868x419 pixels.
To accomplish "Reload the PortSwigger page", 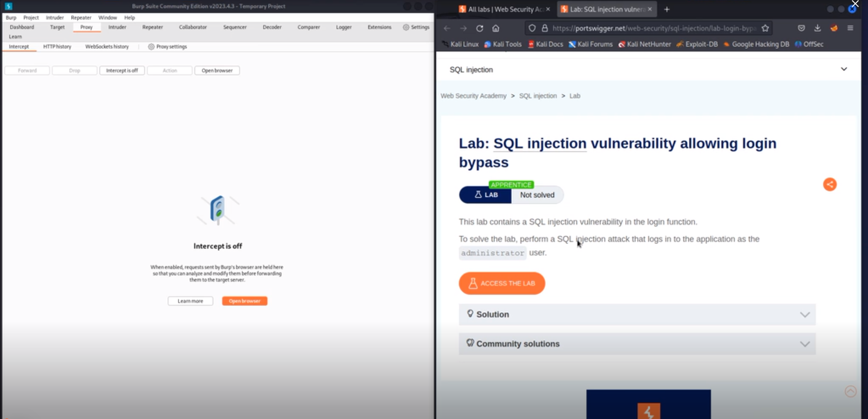I will point(480,28).
